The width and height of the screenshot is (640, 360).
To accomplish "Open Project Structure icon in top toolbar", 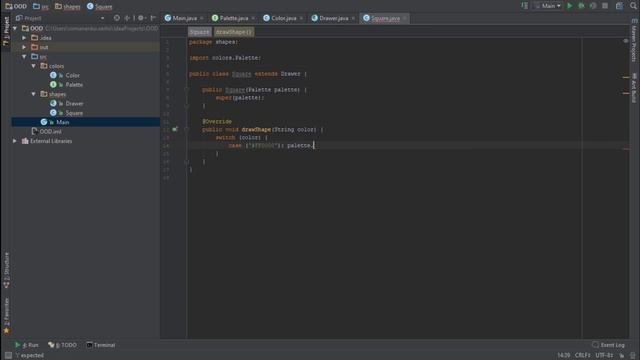I will tap(620, 6).
